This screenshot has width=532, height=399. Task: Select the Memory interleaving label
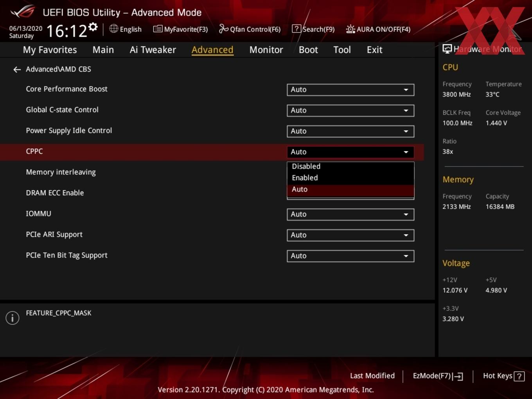tap(61, 172)
